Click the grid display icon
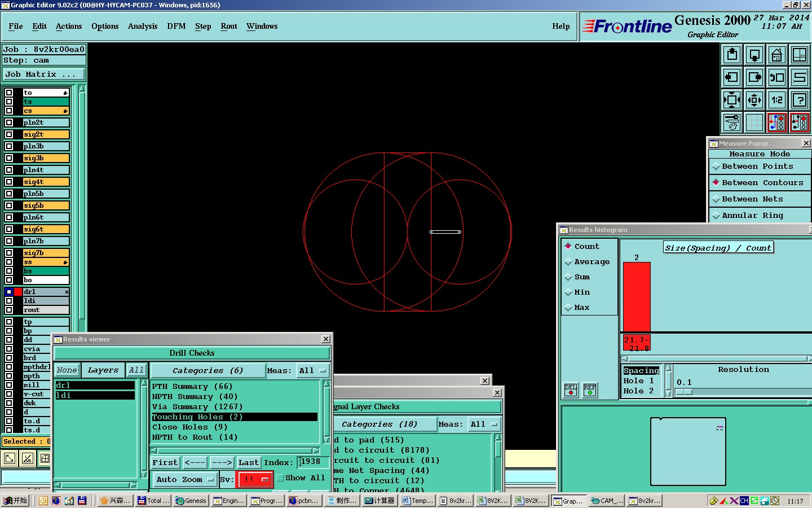Viewport: 812px width, 508px height. coord(754,122)
